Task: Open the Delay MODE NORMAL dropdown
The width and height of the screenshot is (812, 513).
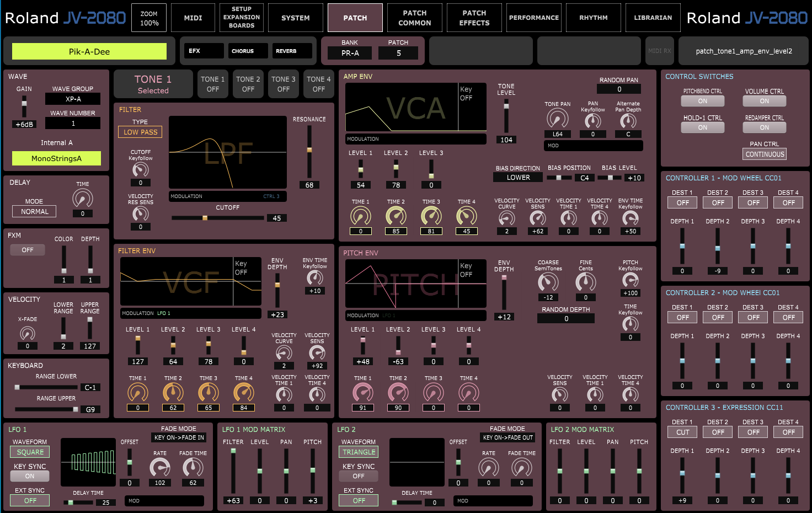Action: [34, 211]
